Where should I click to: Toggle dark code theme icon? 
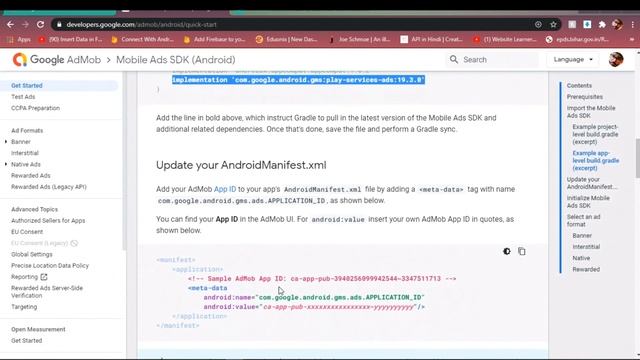[507, 251]
